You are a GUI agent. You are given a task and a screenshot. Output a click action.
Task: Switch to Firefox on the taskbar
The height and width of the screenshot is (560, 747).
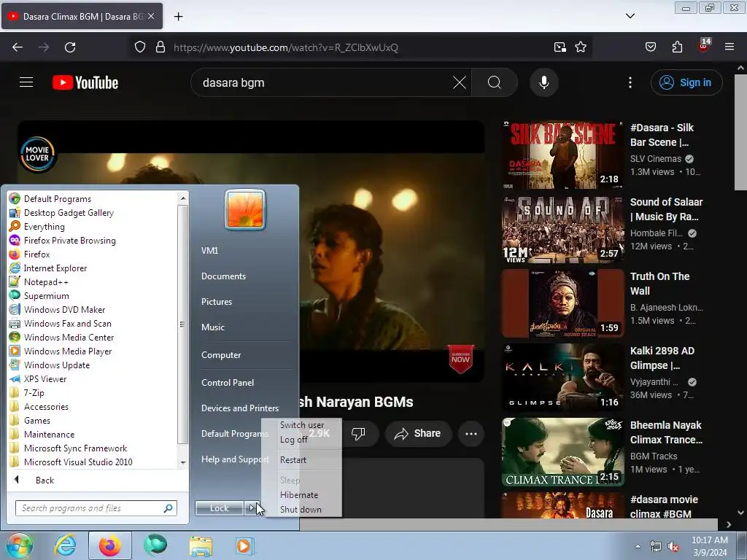click(x=109, y=545)
